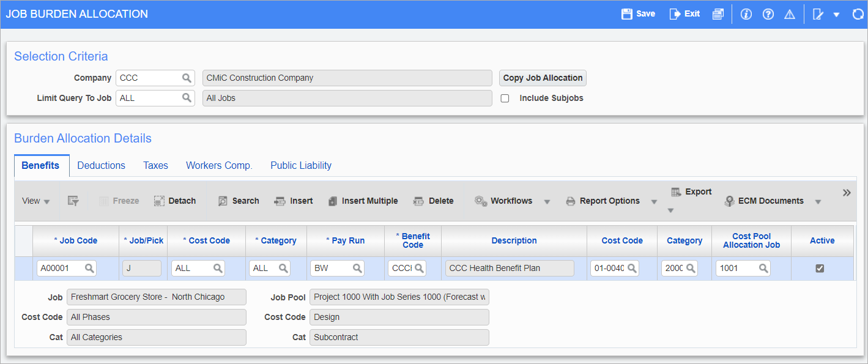Click the Active column header

tap(822, 240)
